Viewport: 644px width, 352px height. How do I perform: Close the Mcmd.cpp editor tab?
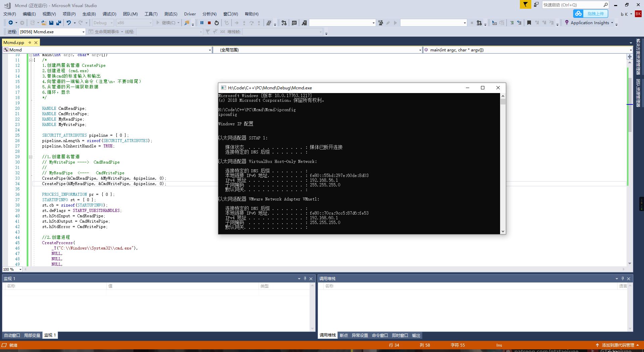click(36, 43)
